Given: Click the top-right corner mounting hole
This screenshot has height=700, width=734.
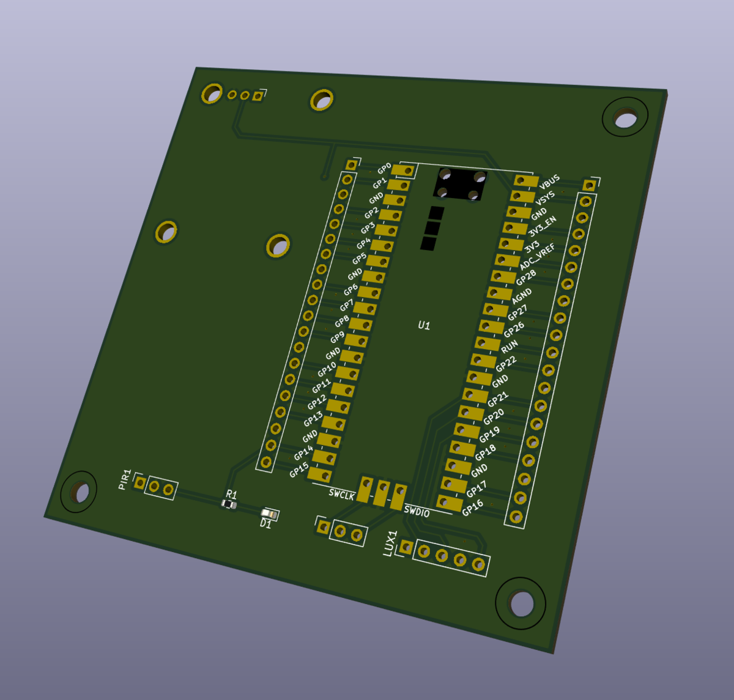Looking at the screenshot, I should click(625, 117).
